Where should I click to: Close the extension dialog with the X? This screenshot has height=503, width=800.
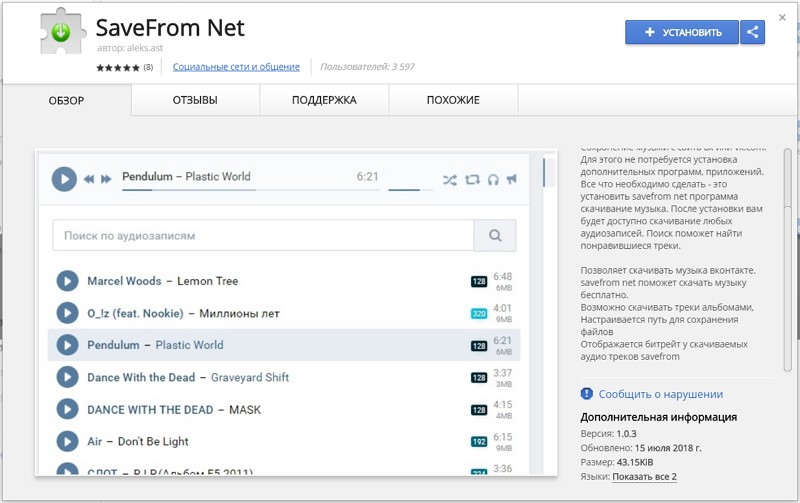[782, 18]
